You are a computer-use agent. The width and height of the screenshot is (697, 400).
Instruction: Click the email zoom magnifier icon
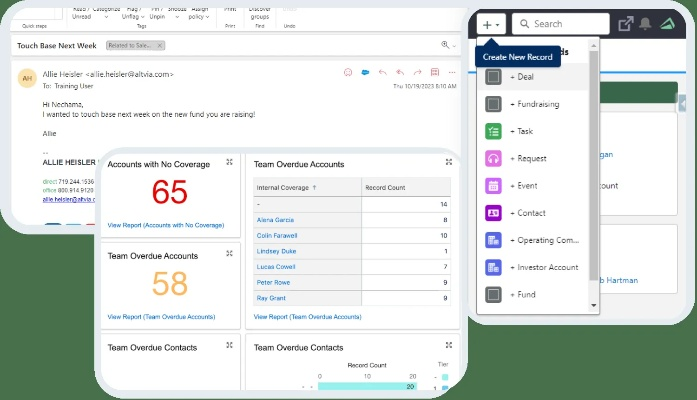pyautogui.click(x=446, y=45)
